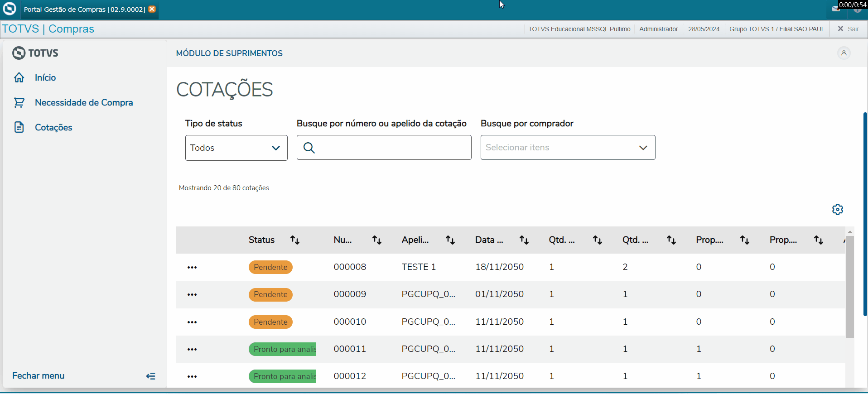
Task: Sort by the second Qtd. ... column arrows
Action: coord(671,240)
